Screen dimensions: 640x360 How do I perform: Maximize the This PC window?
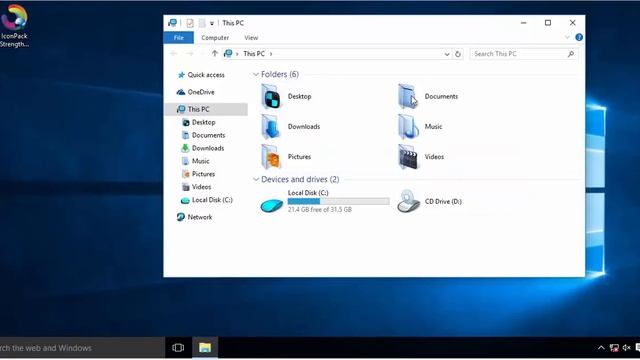pos(548,23)
